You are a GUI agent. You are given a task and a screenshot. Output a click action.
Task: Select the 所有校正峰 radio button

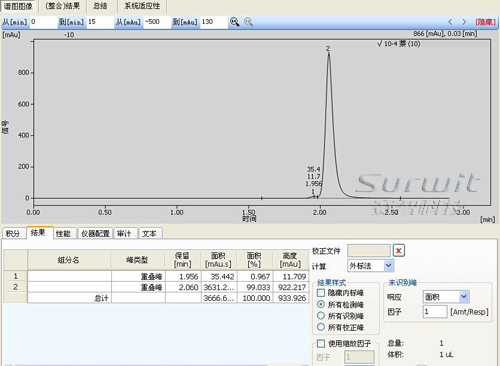tap(321, 327)
